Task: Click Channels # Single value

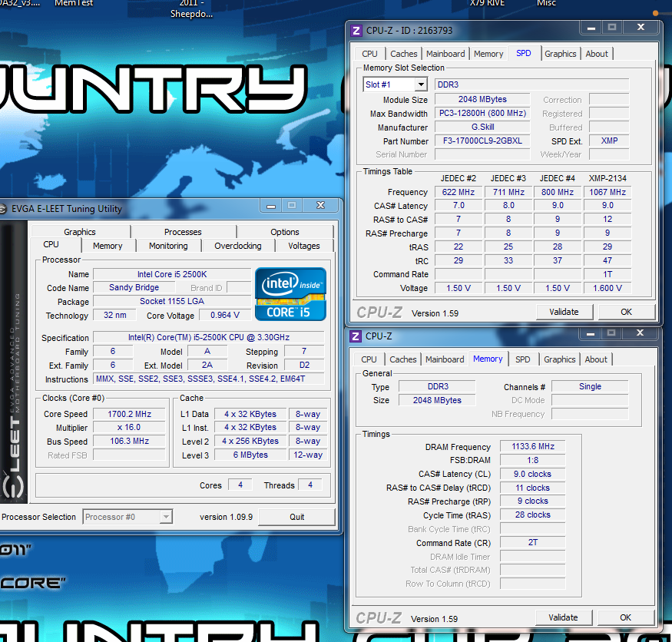Action: point(590,386)
